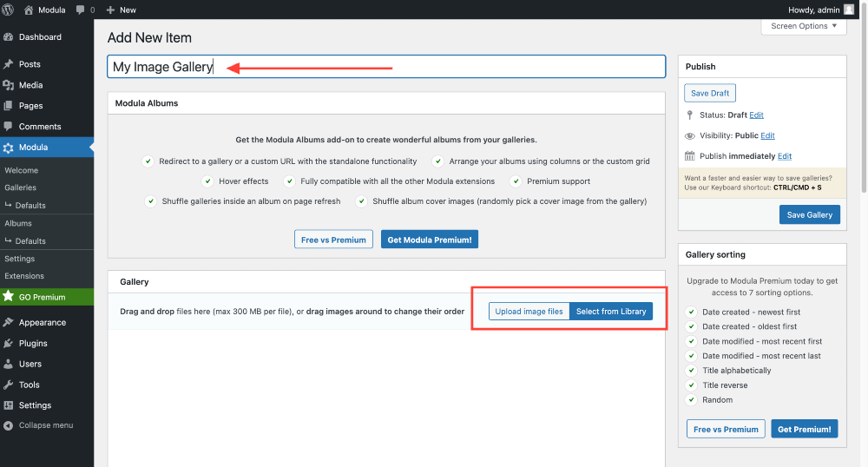Click check beside Date modified - most recent first
868x467 pixels.
coord(692,341)
